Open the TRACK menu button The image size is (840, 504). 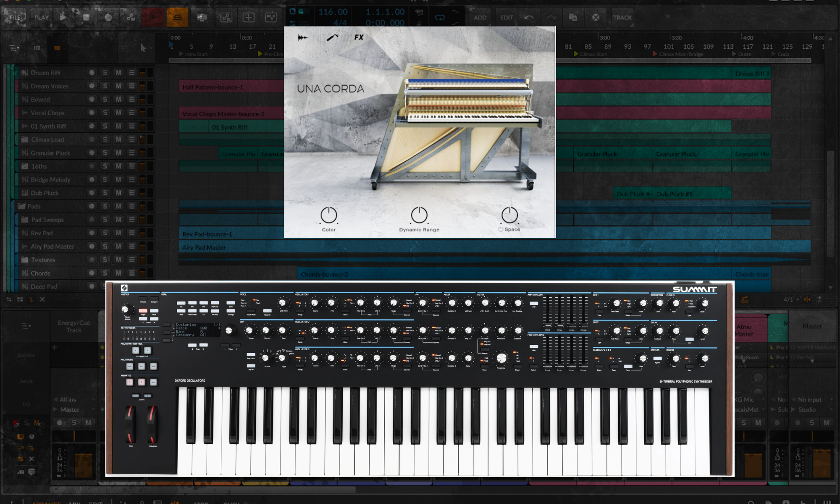[622, 17]
